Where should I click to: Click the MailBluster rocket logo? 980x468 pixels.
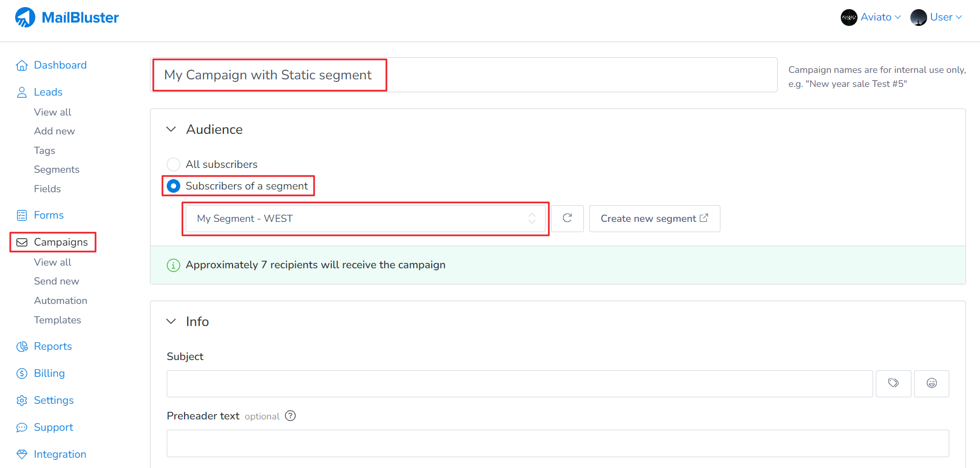pyautogui.click(x=25, y=18)
